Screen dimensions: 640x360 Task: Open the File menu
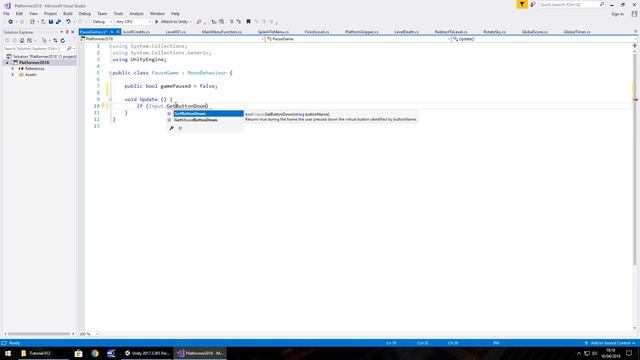click(6, 13)
